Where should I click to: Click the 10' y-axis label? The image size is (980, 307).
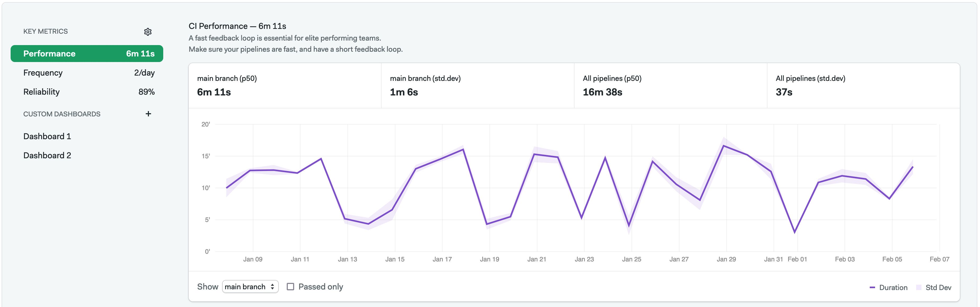pos(205,188)
